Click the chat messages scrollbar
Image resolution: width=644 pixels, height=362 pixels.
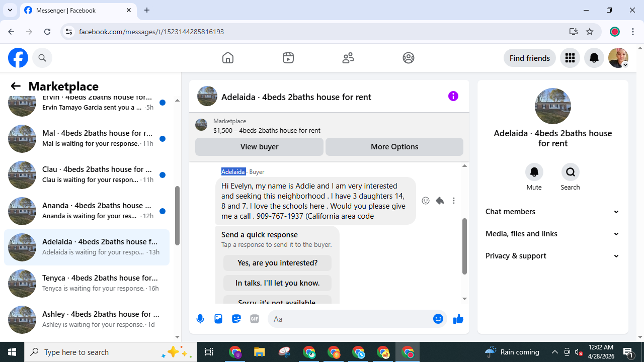pyautogui.click(x=464, y=246)
